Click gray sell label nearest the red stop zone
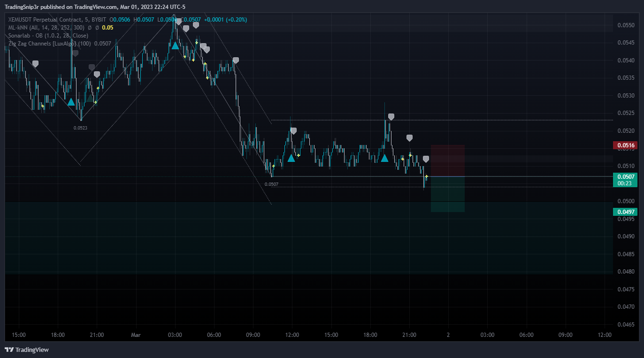The width and height of the screenshot is (644, 358). click(426, 159)
